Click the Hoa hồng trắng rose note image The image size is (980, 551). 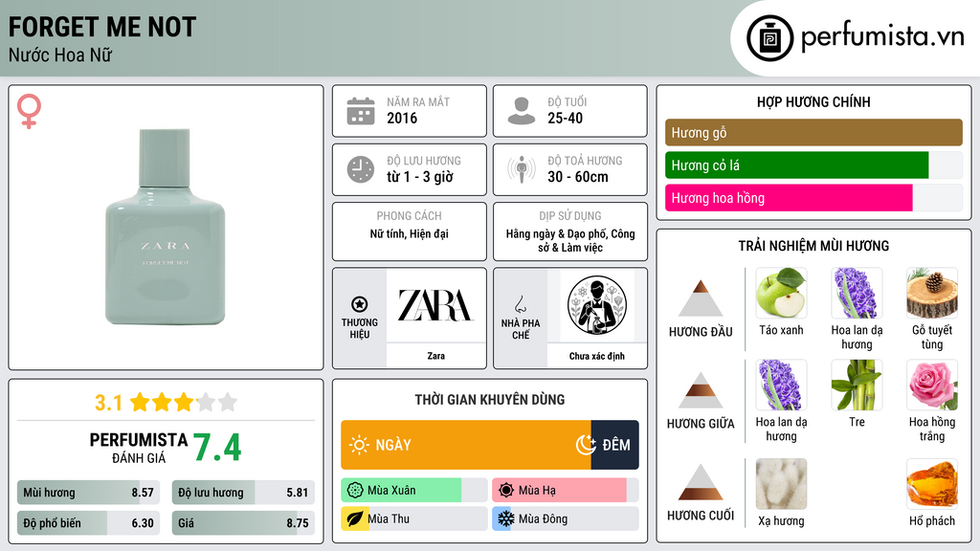[x=932, y=385]
